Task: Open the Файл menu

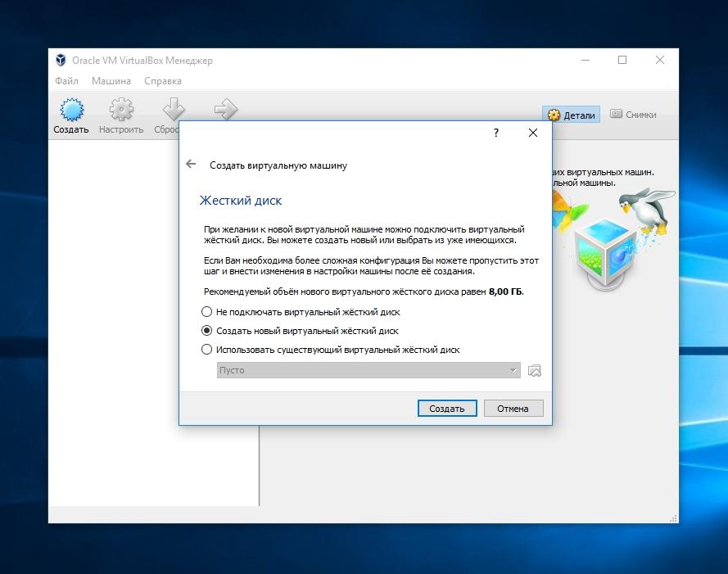Action: [x=66, y=81]
